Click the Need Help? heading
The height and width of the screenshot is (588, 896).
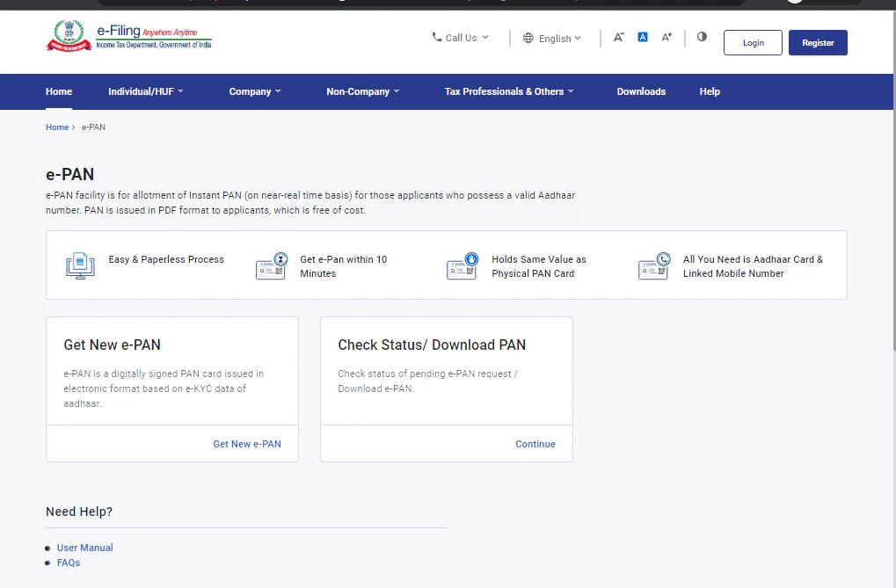pos(79,512)
